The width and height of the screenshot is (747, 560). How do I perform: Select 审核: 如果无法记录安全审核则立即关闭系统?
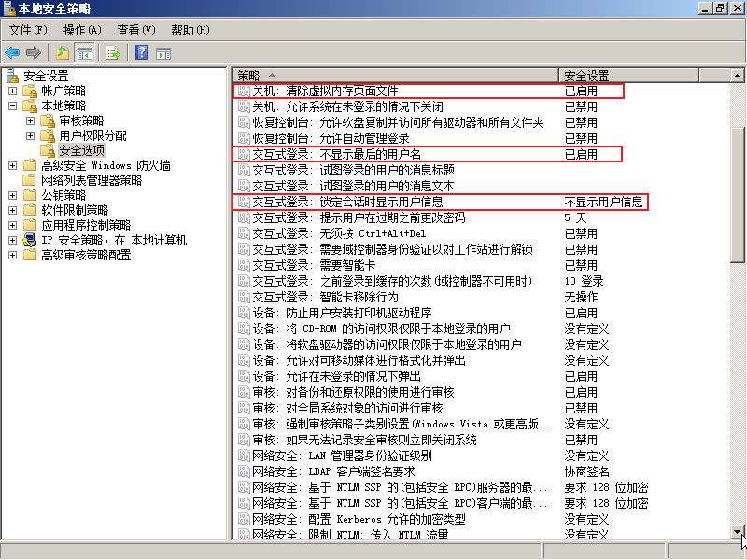point(364,440)
